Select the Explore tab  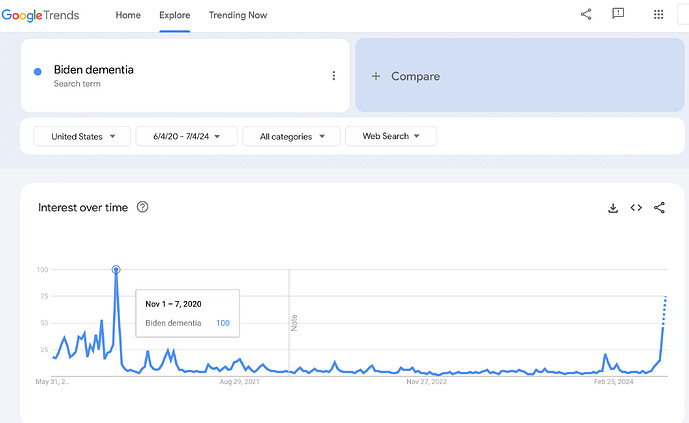pyautogui.click(x=175, y=15)
